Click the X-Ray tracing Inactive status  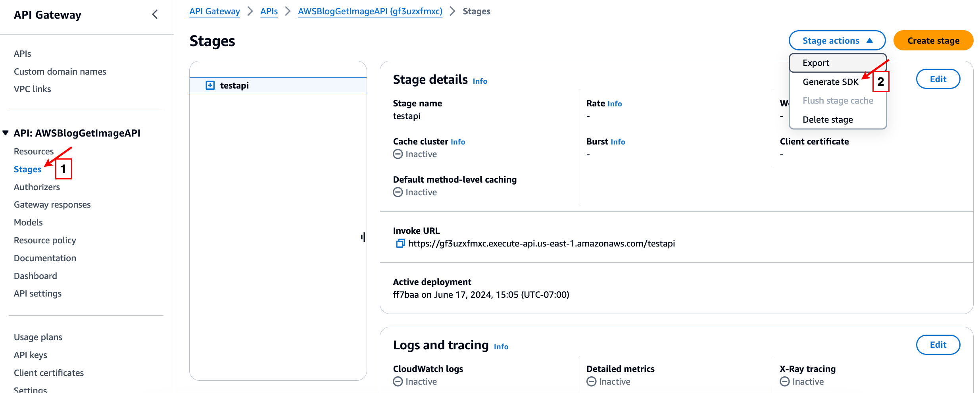[x=802, y=381]
